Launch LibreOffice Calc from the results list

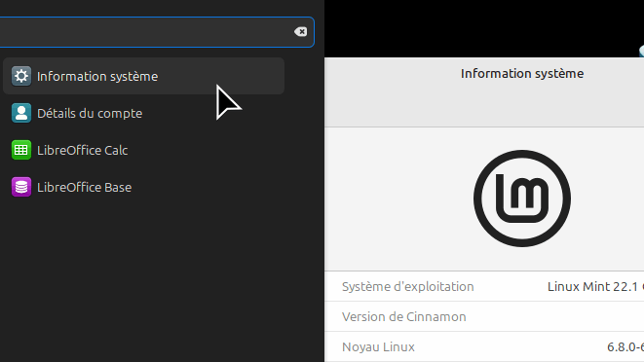click(144, 150)
